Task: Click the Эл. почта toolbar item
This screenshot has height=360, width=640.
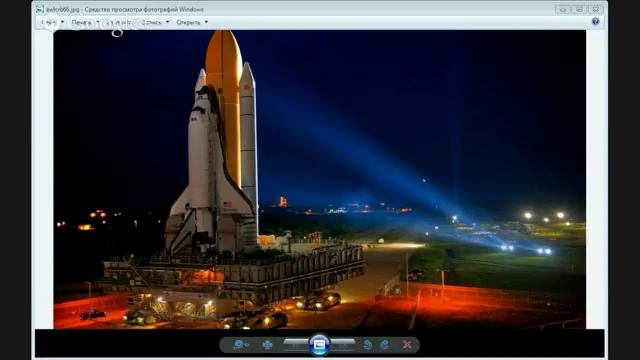Action: (x=118, y=22)
